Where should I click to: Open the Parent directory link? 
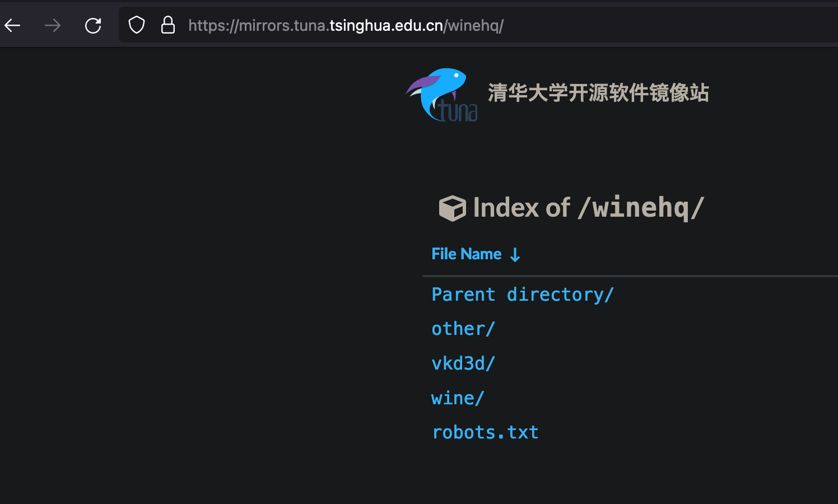(522, 294)
